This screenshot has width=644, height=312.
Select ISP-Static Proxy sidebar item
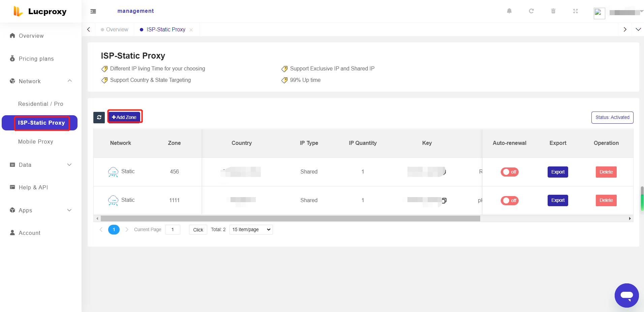40,123
